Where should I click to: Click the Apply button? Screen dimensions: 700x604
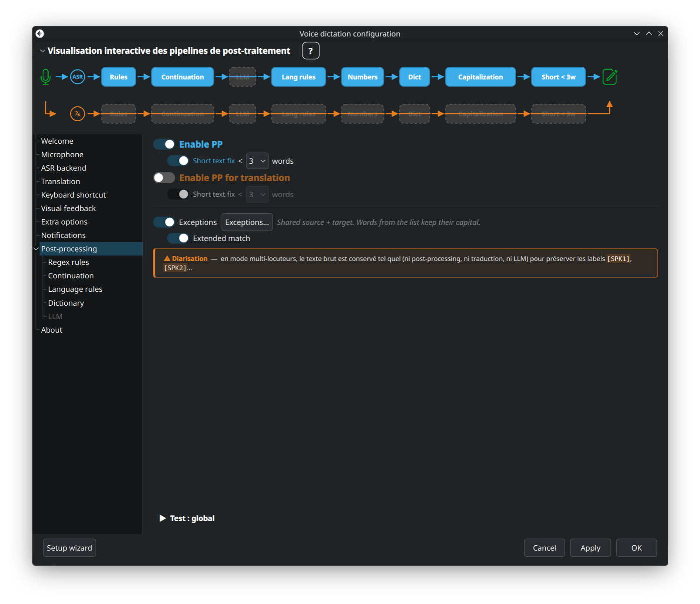click(x=591, y=548)
